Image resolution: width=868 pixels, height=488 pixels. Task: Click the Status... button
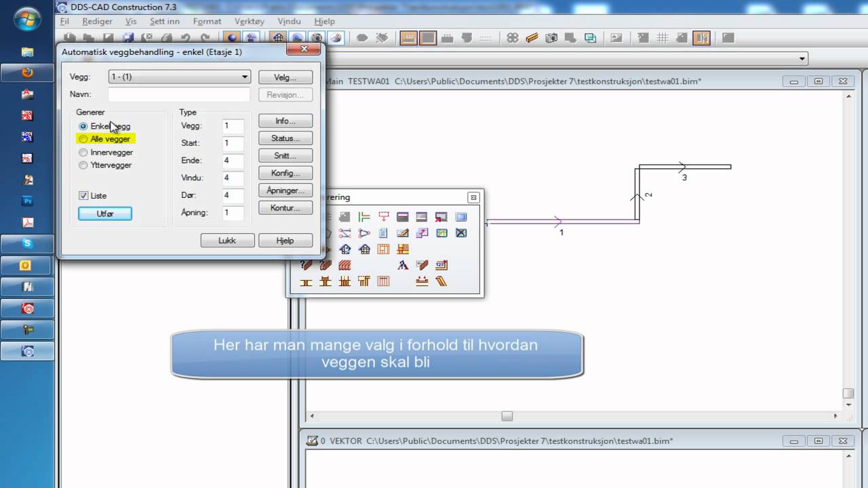[x=285, y=138]
